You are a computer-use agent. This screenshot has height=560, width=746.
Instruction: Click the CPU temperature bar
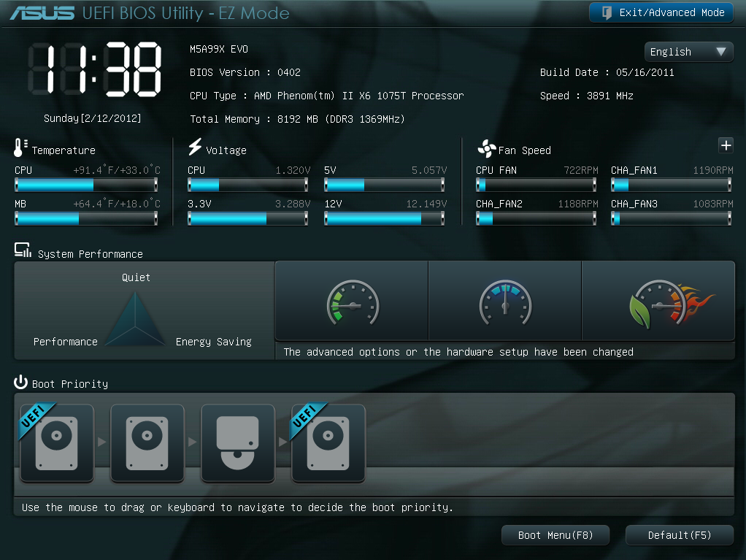[x=86, y=185]
